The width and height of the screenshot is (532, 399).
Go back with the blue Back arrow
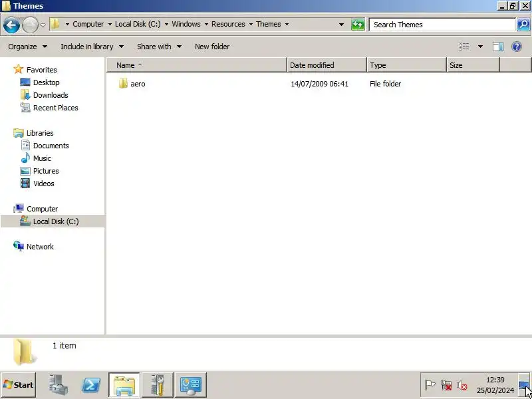(11, 25)
